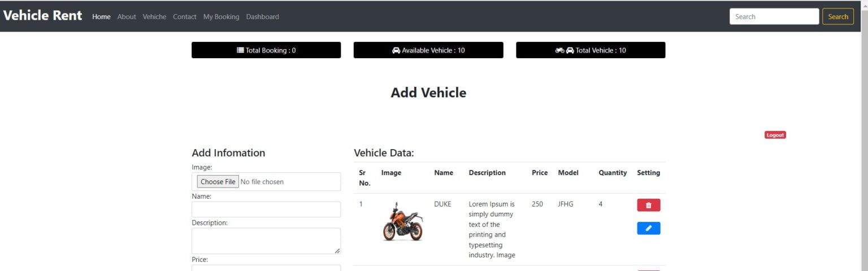The image size is (868, 271).
Task: Click the Name input field
Action: coord(266,209)
